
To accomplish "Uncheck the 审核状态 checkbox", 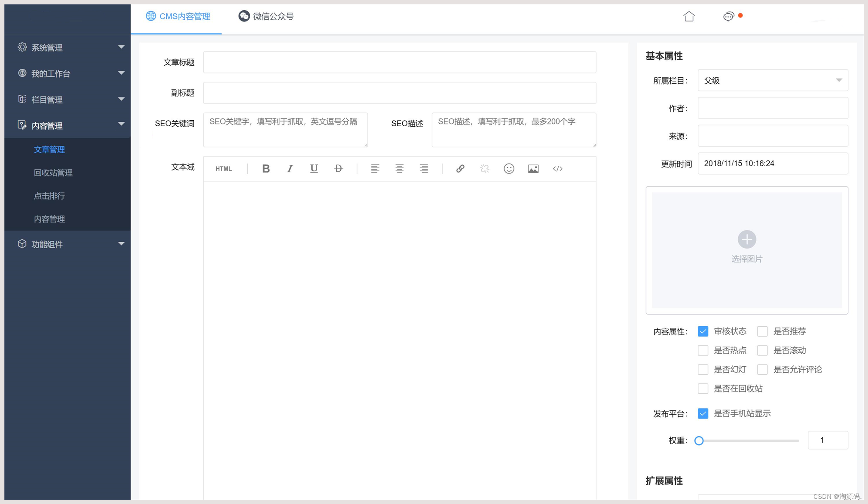I will [703, 331].
